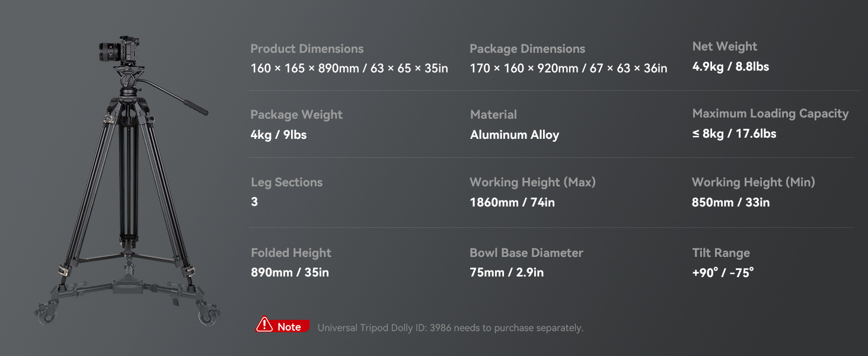Click the Package Dimensions heading
868x356 pixels.
527,49
